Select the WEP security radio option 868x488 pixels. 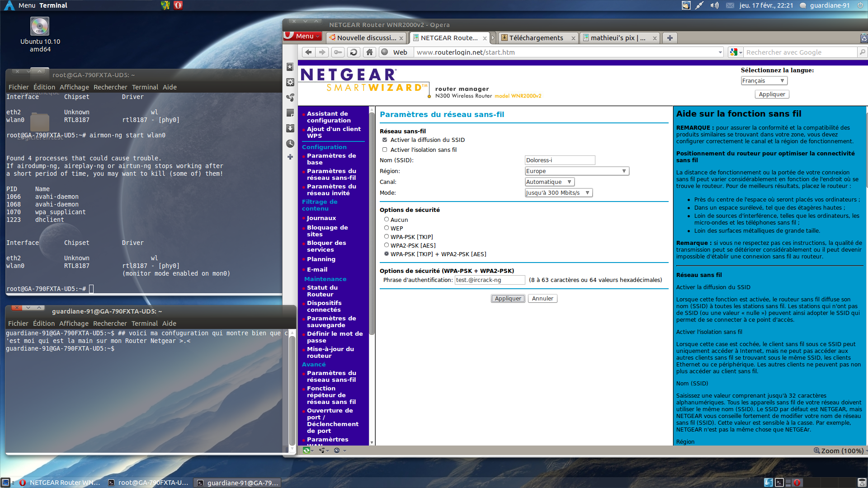[x=387, y=228]
